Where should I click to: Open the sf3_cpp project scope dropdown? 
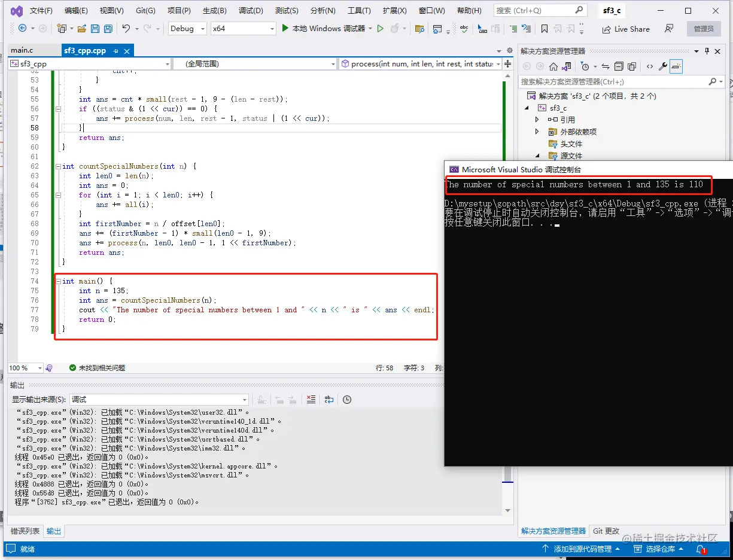[90, 63]
